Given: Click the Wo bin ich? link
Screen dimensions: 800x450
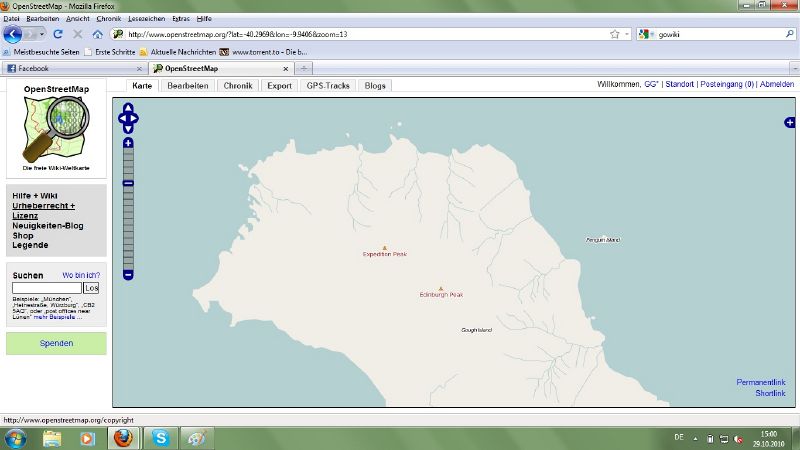Looking at the screenshot, I should click(81, 275).
